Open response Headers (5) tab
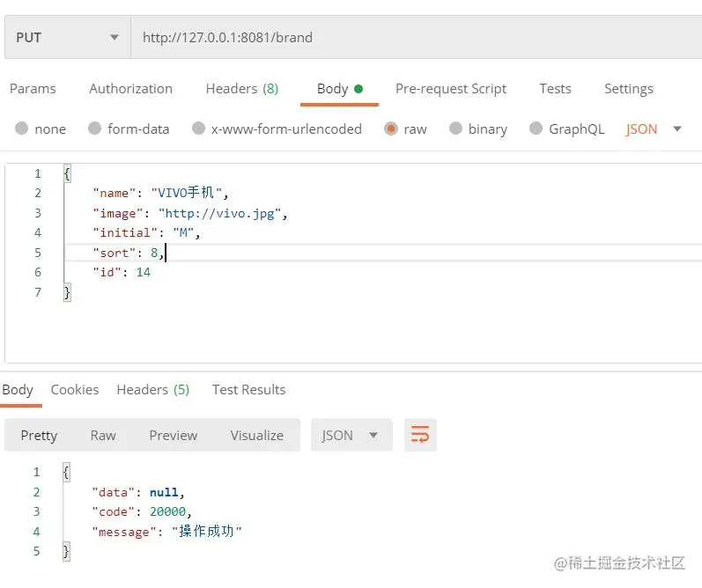 [153, 390]
